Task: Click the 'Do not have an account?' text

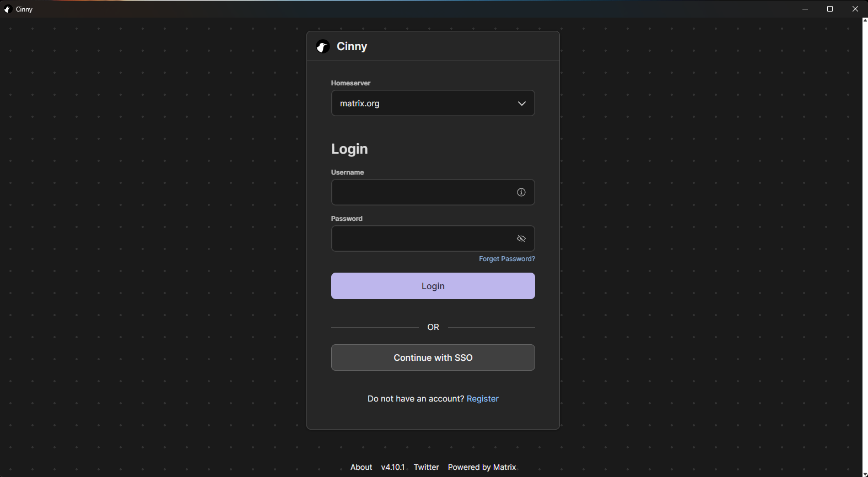Action: click(x=416, y=399)
